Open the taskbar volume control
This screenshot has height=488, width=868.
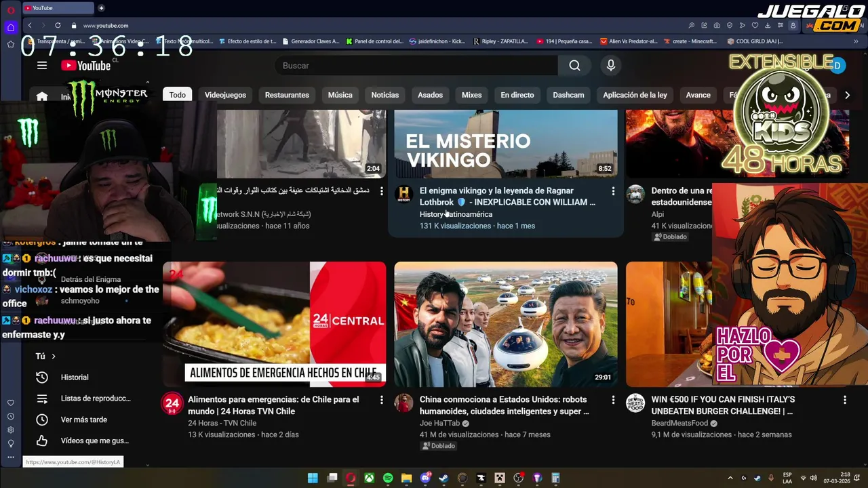(x=813, y=478)
